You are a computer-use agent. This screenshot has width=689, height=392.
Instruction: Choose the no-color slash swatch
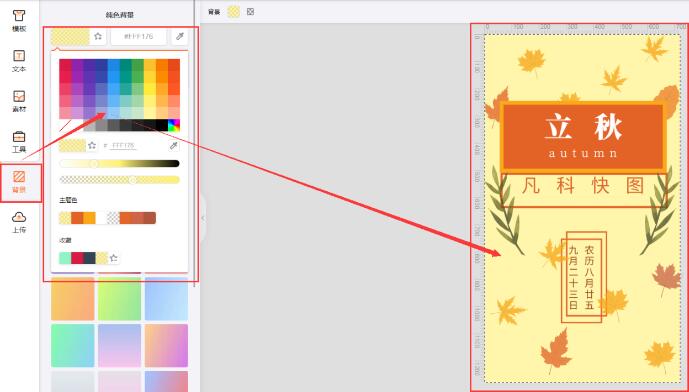65,125
